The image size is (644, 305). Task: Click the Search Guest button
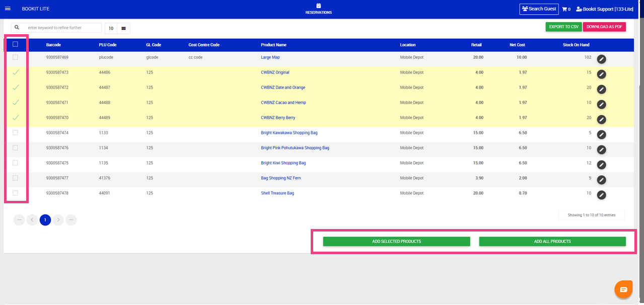539,9
